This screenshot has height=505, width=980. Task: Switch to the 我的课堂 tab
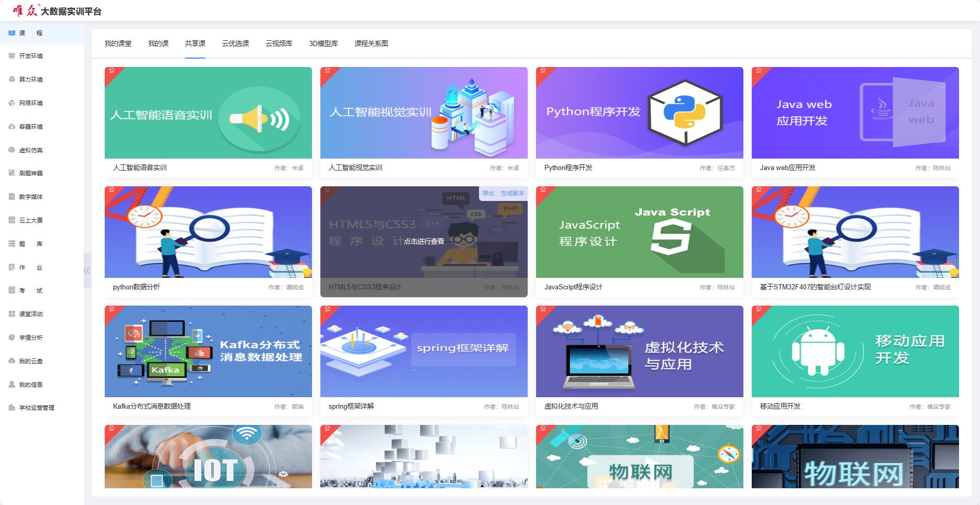118,44
